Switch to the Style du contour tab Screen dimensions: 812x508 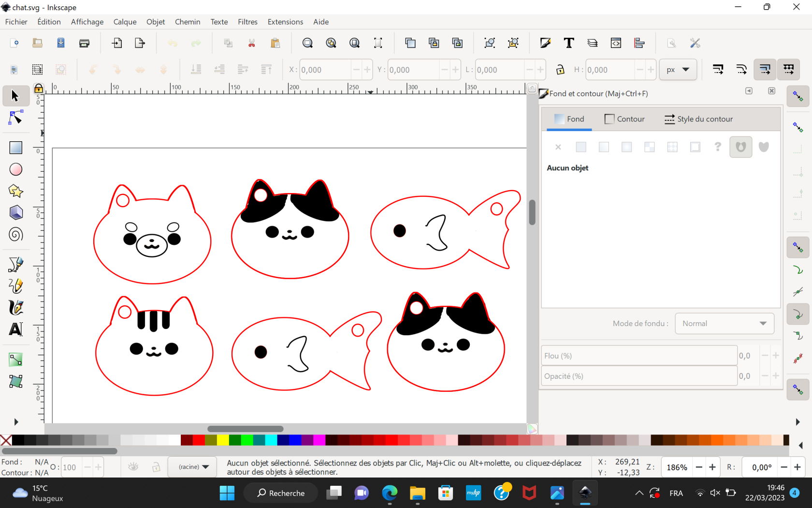(698, 119)
